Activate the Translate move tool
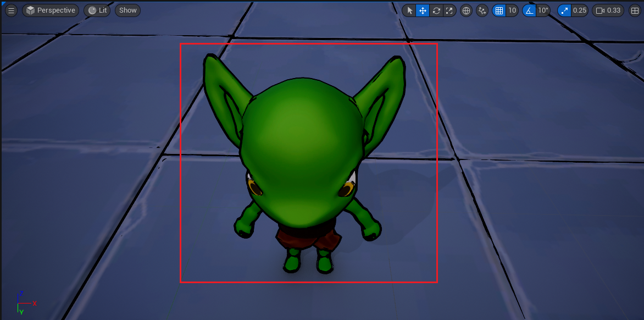 [423, 10]
